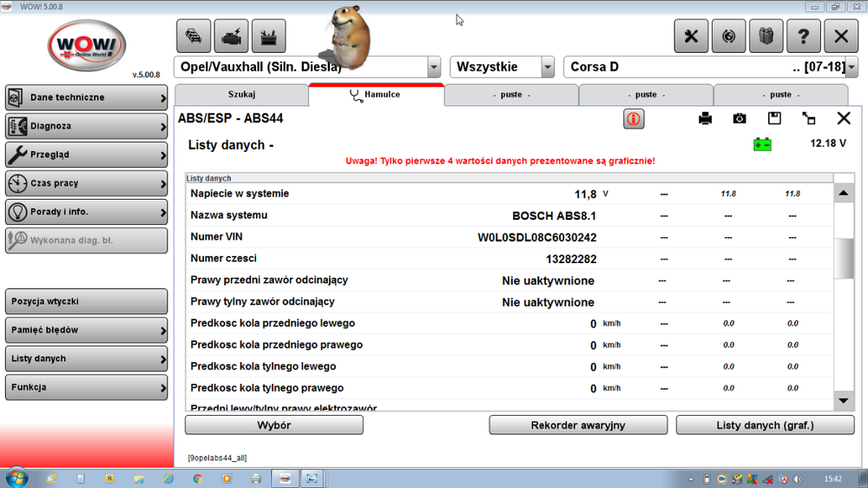Open the Opel/Vauxhall manufacturer dropdown
This screenshot has width=868, height=488.
(434, 67)
